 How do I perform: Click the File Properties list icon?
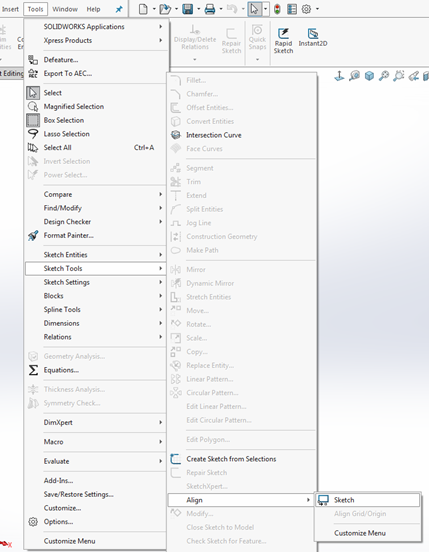tap(292, 9)
